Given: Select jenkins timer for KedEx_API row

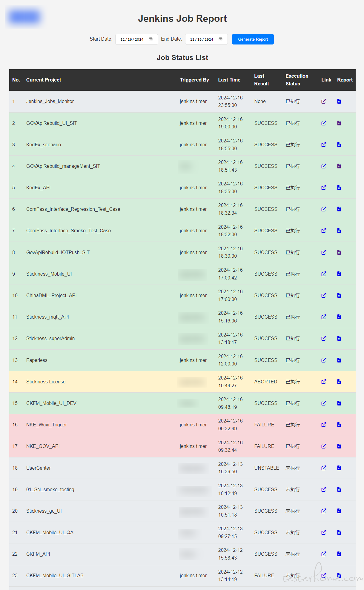Looking at the screenshot, I should point(193,188).
